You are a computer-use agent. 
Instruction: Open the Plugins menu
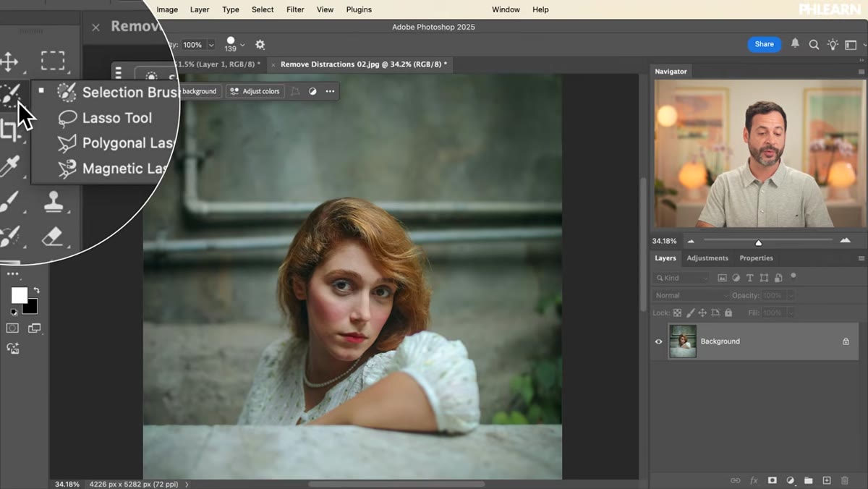coord(359,9)
